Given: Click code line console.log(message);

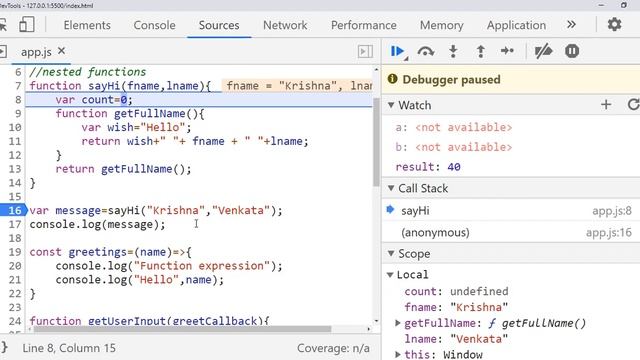Looking at the screenshot, I should [97, 224].
